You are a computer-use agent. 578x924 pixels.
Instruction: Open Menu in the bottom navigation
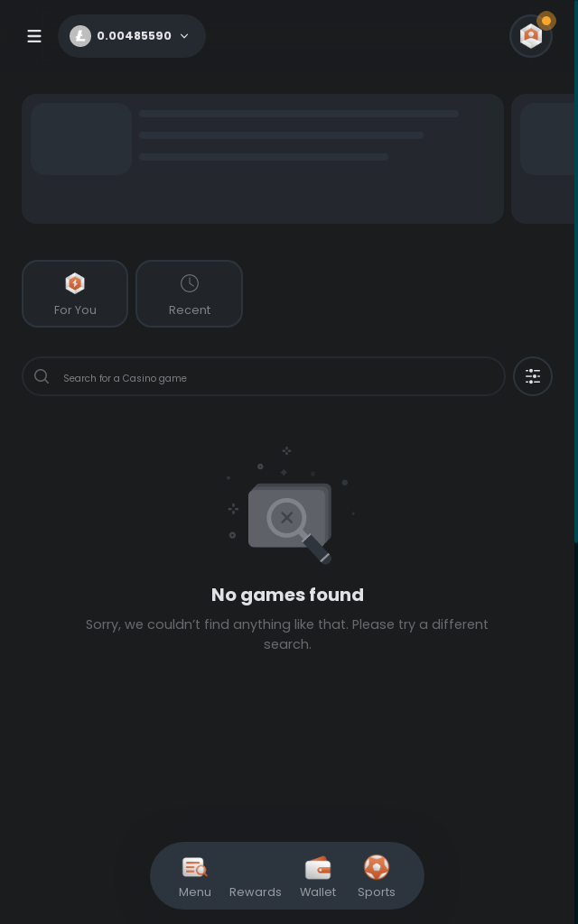click(195, 877)
